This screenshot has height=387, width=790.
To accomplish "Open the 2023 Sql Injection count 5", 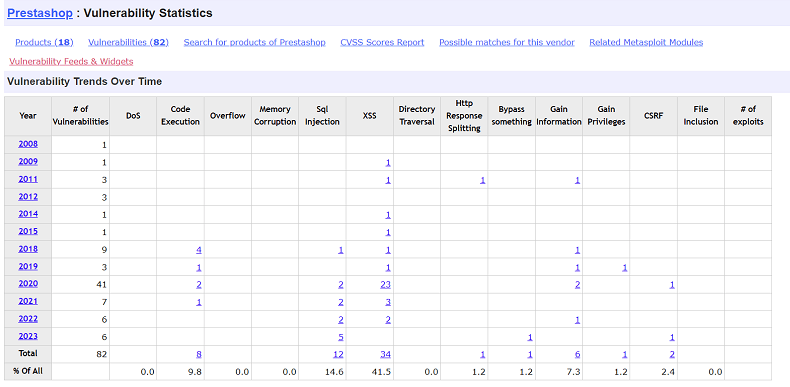I will pos(341,337).
